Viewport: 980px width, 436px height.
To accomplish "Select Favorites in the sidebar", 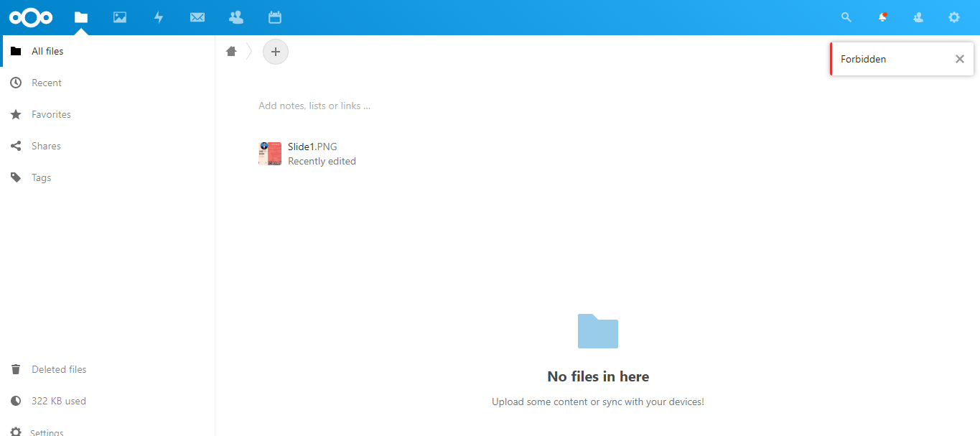I will [x=51, y=115].
